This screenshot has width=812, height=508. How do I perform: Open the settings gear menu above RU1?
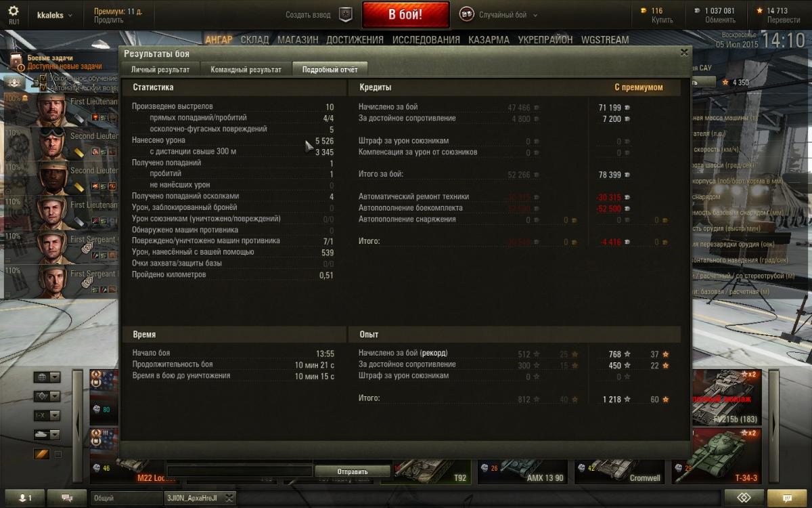(14, 11)
